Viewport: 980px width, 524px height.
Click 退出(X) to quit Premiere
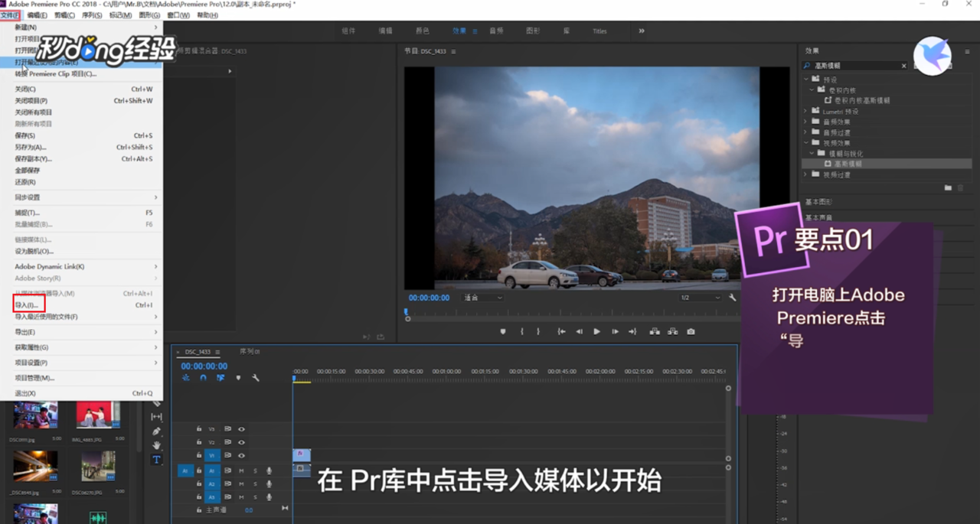[81, 393]
